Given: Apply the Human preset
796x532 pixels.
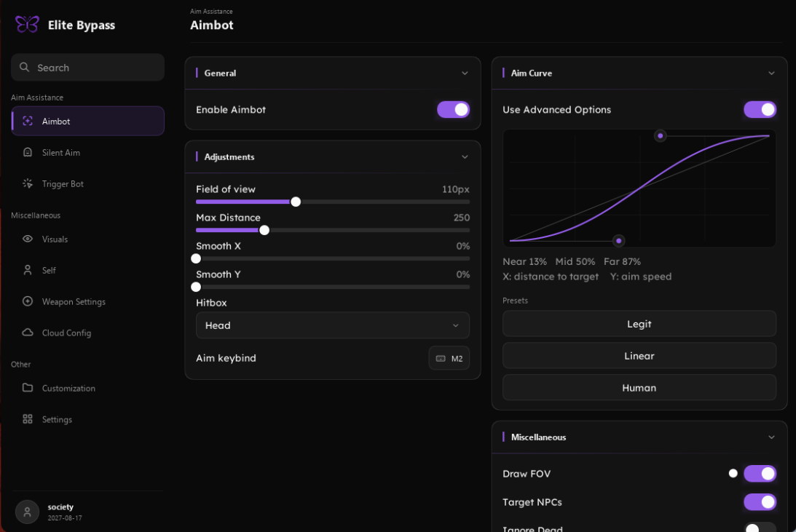Looking at the screenshot, I should click(639, 387).
